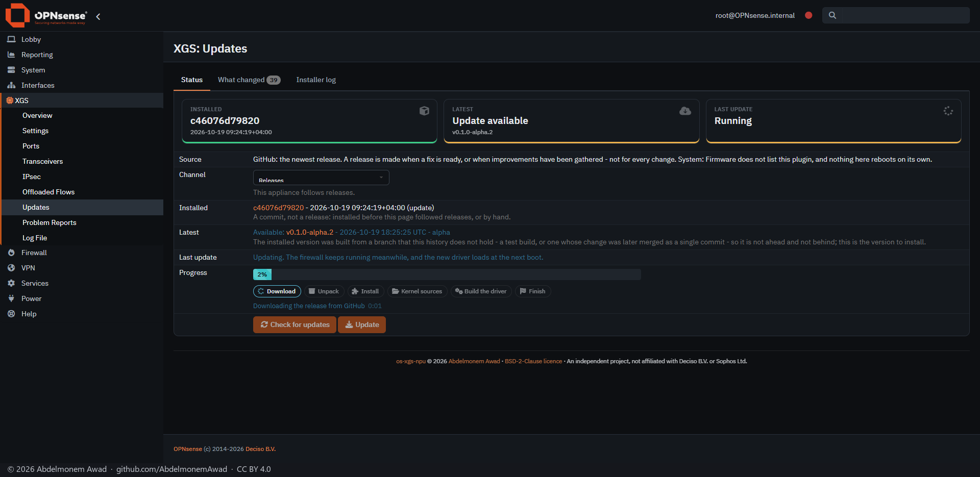The width and height of the screenshot is (980, 477).
Task: Open the v0.1.0-alpha.2 release link
Action: 309,232
